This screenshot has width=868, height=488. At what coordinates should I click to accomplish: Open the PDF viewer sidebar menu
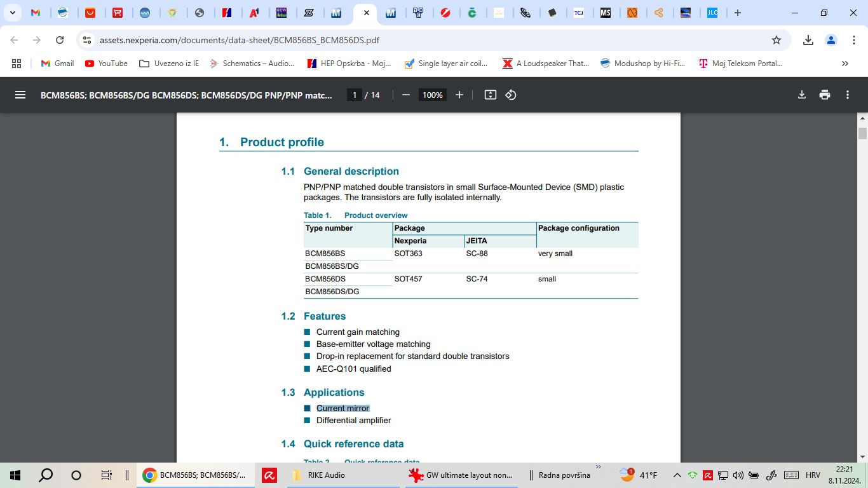20,95
